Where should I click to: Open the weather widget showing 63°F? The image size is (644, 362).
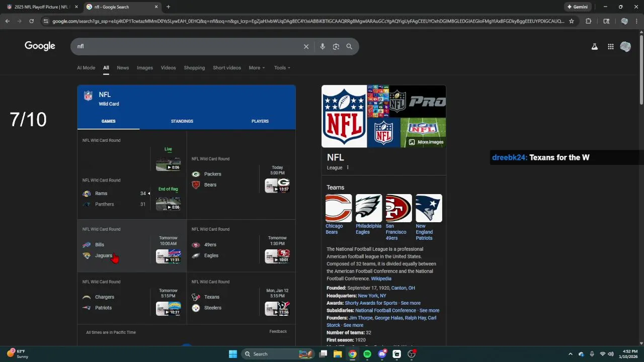tap(18, 354)
